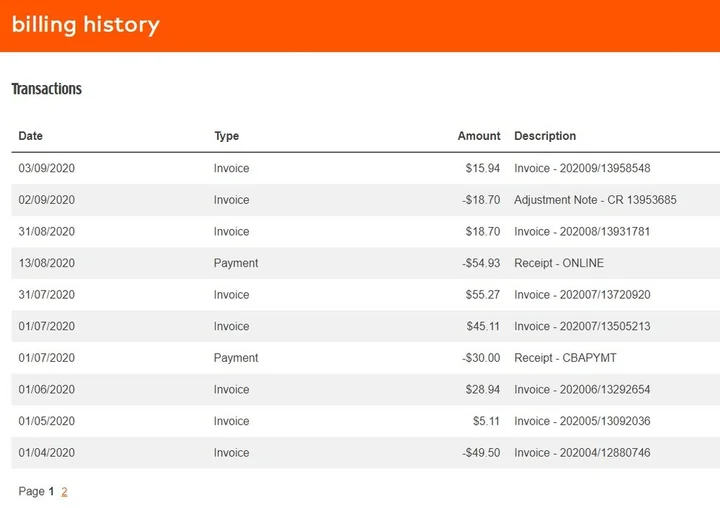Click the Description column header
The height and width of the screenshot is (508, 720).
tap(545, 136)
